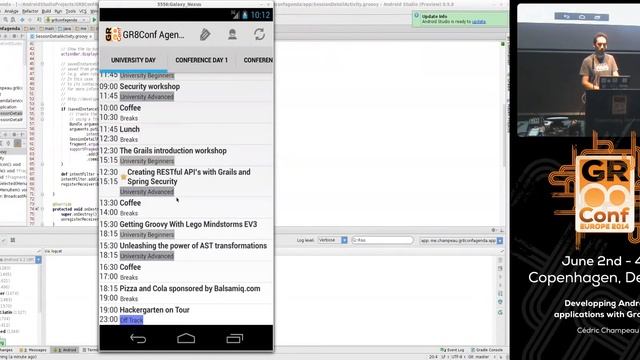
Task: Click the star icon beside Creating RESTful API's session
Action: [123, 177]
